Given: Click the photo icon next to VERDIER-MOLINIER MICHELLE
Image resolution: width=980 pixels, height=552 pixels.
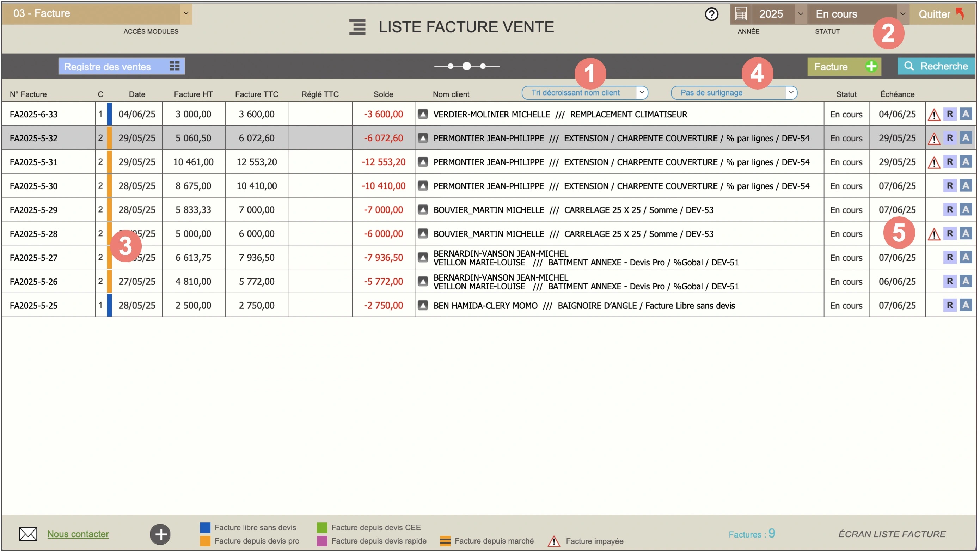Looking at the screenshot, I should (x=423, y=114).
